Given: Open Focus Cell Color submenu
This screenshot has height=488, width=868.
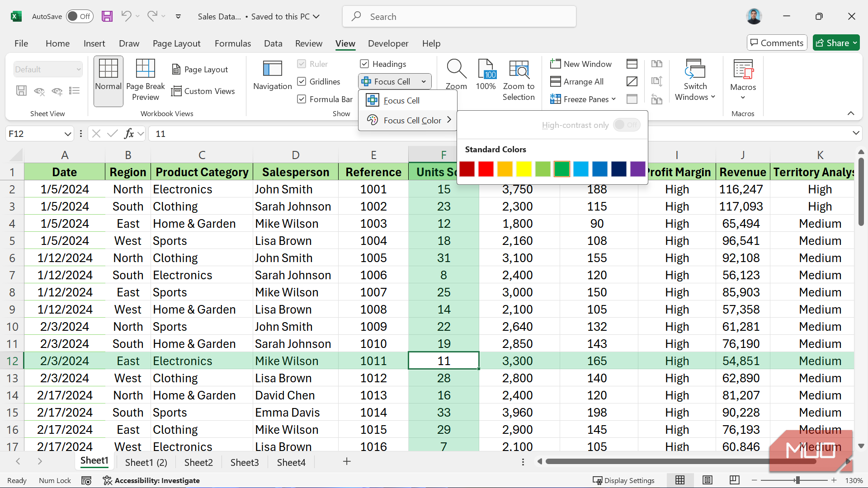Looking at the screenshot, I should click(x=407, y=120).
